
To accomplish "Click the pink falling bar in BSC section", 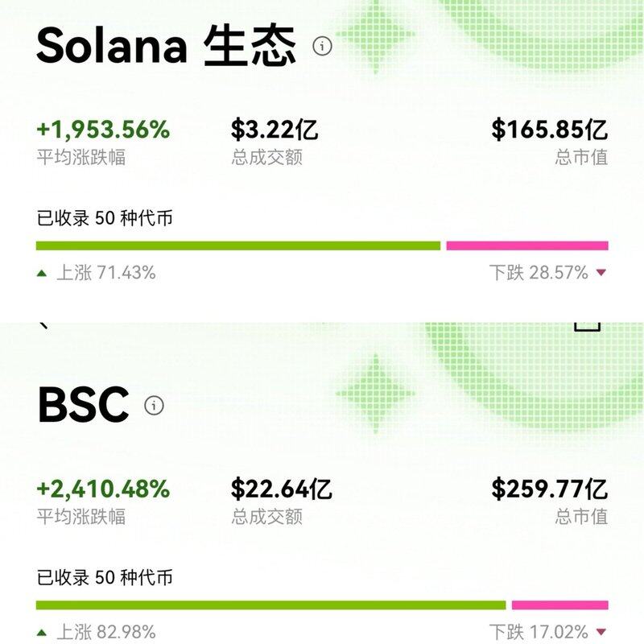I will click(x=559, y=605).
